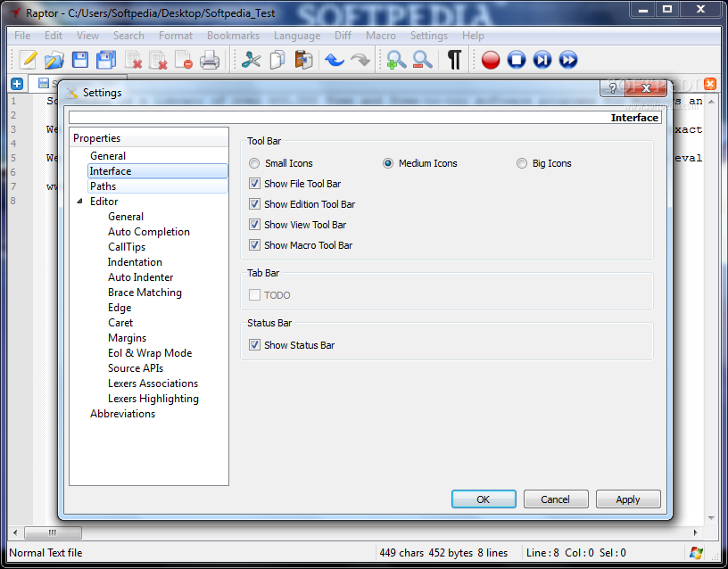
Task: Uncheck Show File Tool Bar
Action: click(254, 184)
